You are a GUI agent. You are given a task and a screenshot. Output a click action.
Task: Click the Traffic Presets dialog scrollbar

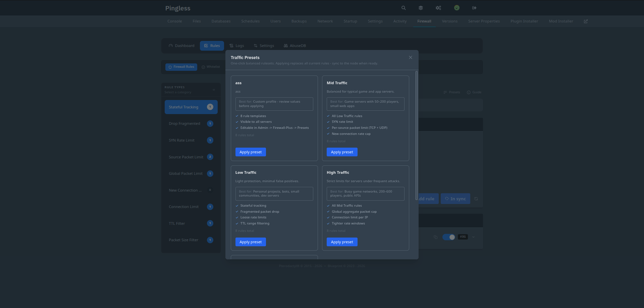(417, 136)
